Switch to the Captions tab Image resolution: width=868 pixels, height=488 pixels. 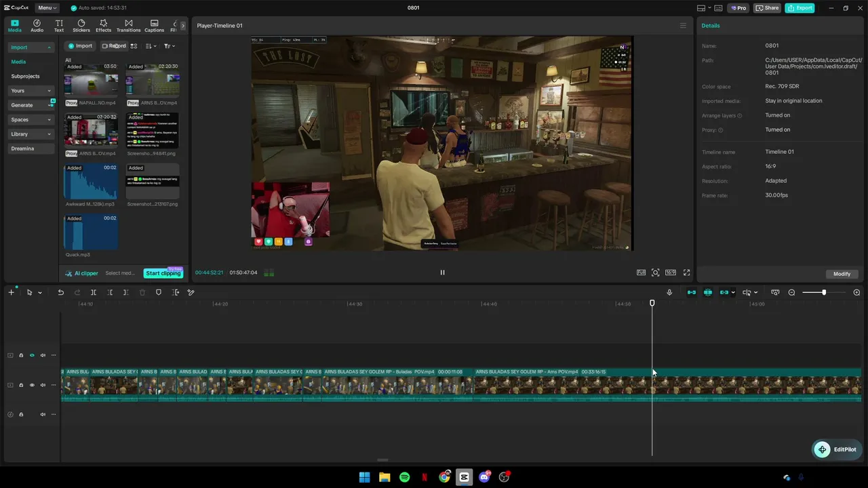154,26
